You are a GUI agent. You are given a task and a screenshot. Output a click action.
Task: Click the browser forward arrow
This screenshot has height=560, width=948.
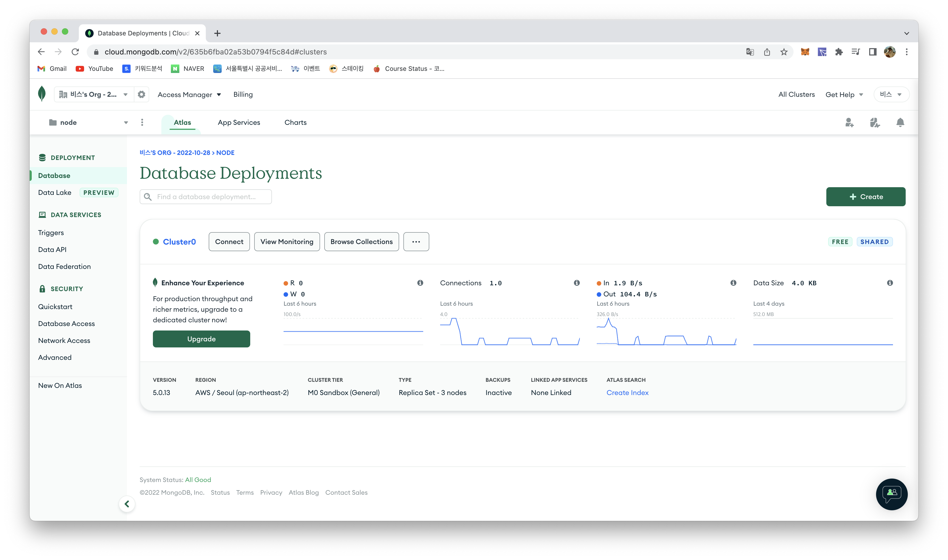point(58,52)
